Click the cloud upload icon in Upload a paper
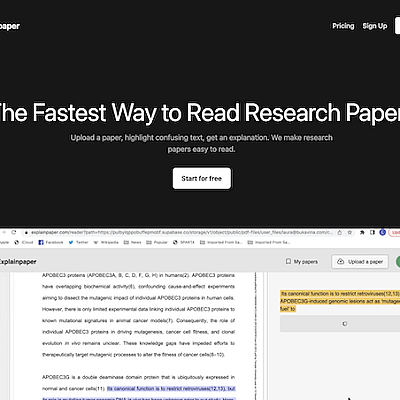This screenshot has width=400, height=400. pos(340,262)
